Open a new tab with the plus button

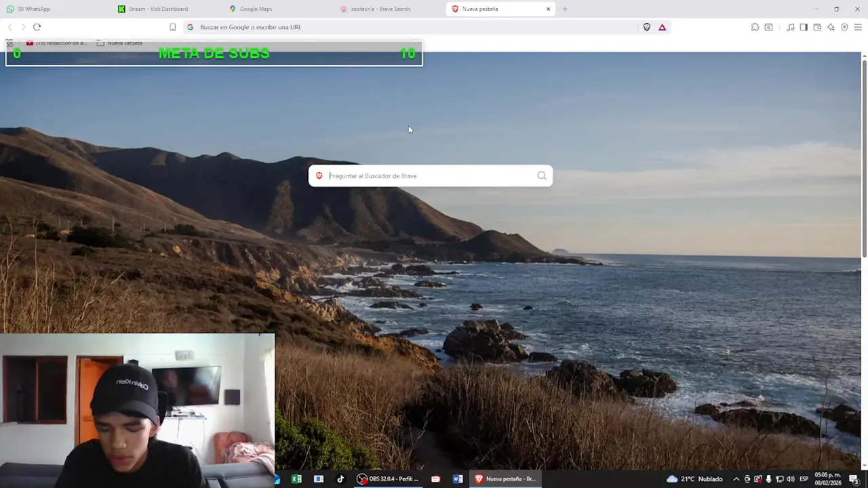pos(564,9)
